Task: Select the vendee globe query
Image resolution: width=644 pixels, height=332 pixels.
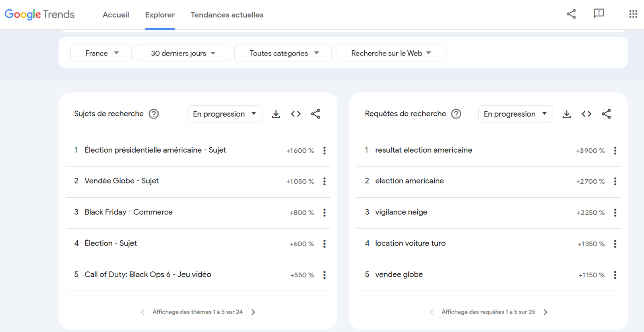Action: [x=399, y=274]
